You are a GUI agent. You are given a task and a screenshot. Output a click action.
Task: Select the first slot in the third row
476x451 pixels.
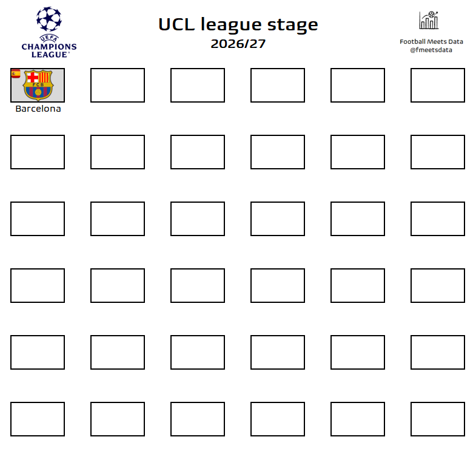[x=38, y=219]
